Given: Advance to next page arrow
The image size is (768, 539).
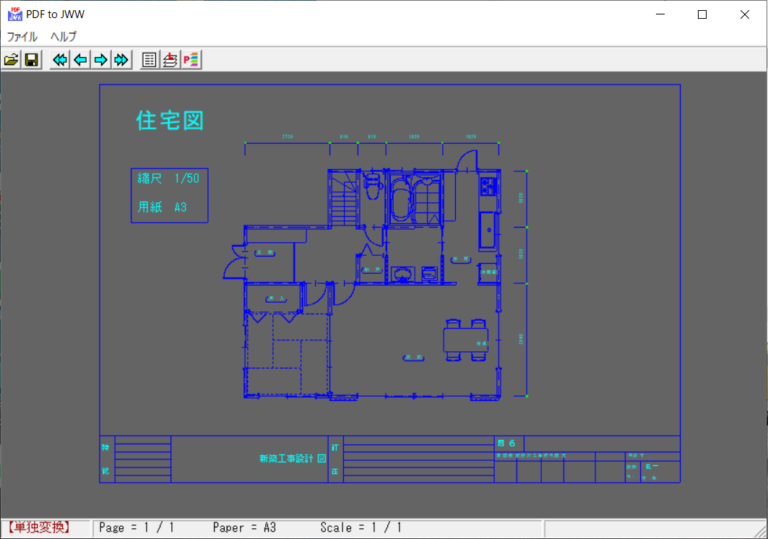Looking at the screenshot, I should (100, 60).
